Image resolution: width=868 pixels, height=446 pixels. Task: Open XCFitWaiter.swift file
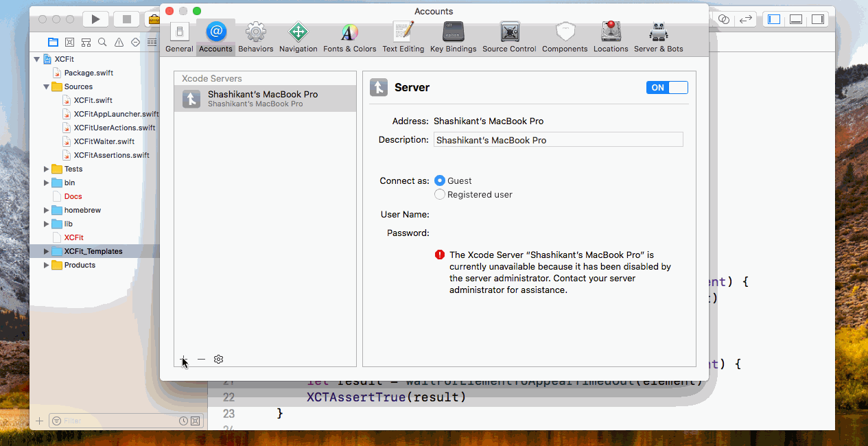[x=104, y=141]
